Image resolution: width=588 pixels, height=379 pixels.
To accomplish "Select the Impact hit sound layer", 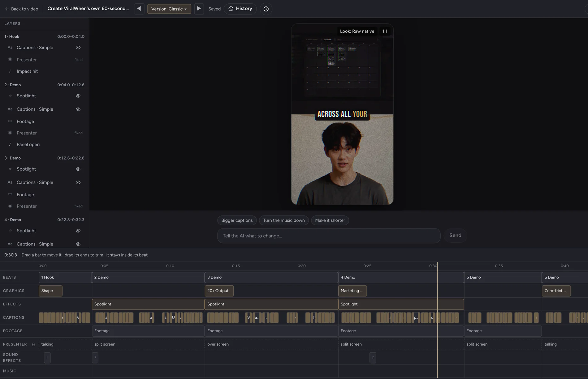I will tap(44, 71).
